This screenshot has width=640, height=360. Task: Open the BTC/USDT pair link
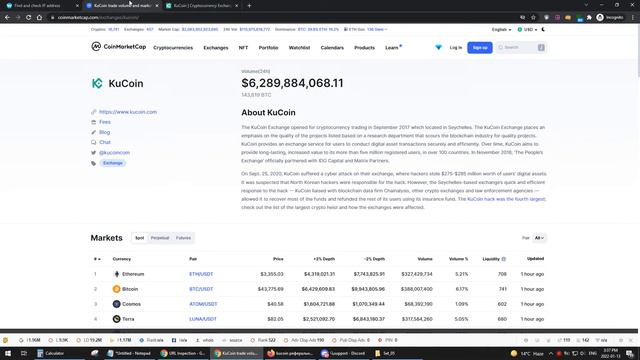[x=201, y=289]
